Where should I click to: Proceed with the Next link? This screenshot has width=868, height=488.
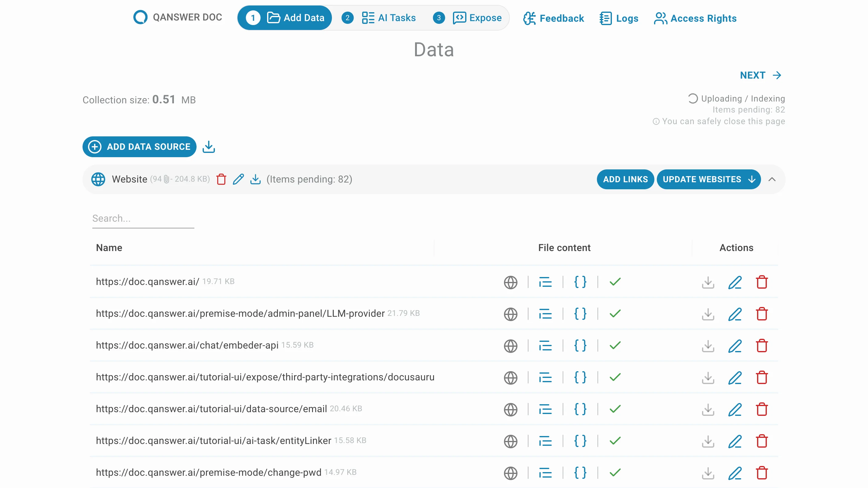click(760, 75)
